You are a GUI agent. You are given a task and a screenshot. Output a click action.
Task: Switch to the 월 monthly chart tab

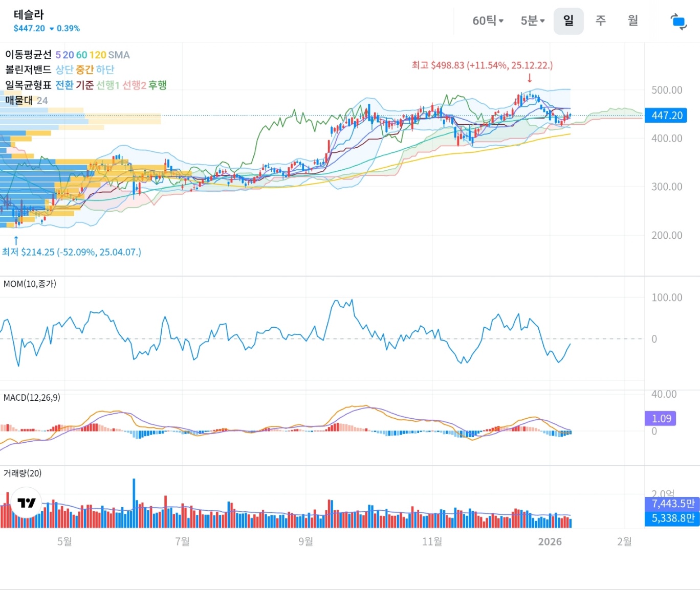pyautogui.click(x=633, y=21)
